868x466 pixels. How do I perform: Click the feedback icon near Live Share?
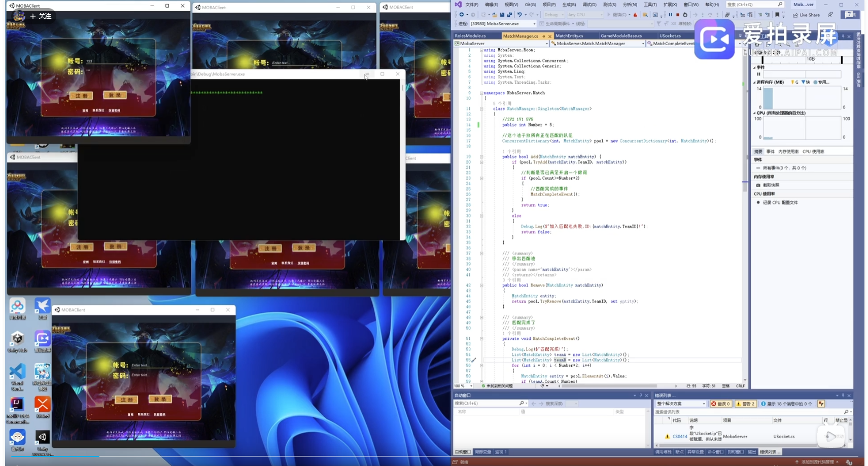(830, 15)
